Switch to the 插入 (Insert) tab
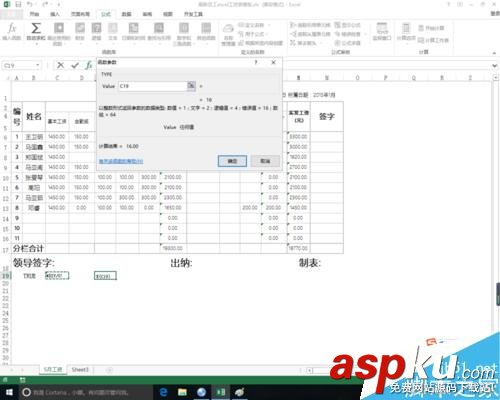The image size is (500, 400). (x=54, y=14)
